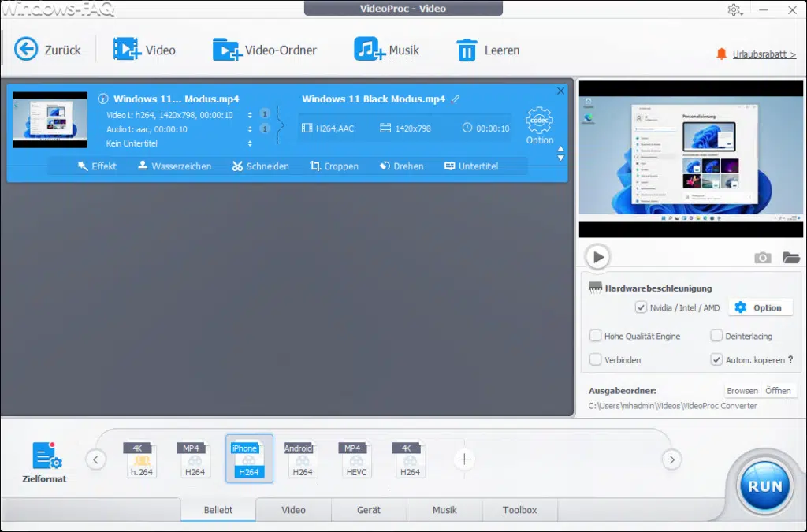Open the Untertitel tool
Screen dimensions: 807x532
pos(471,166)
